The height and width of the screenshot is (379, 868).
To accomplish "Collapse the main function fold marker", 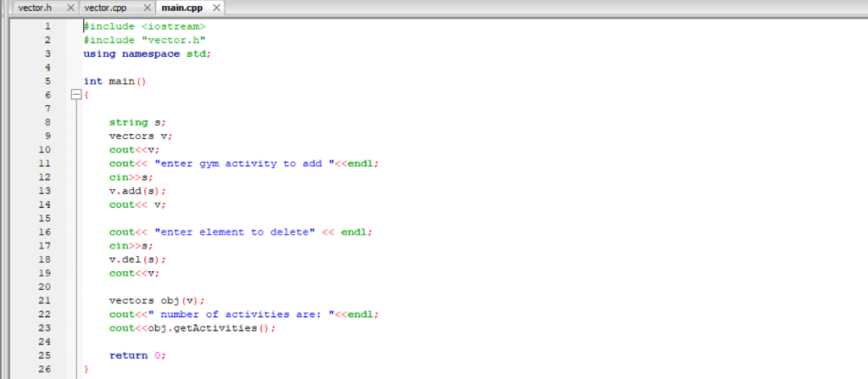I will pos(76,95).
